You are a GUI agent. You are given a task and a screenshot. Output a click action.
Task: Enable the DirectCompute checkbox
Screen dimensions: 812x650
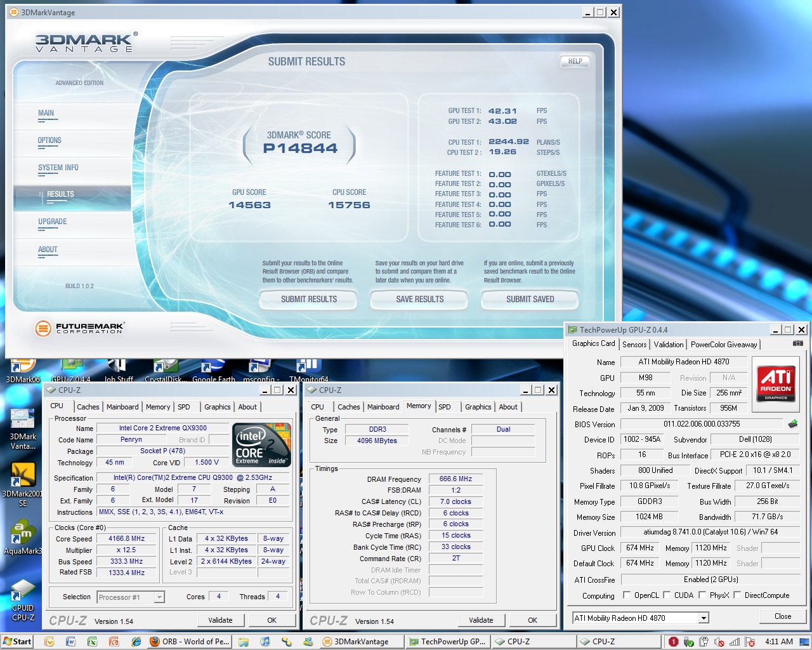(x=737, y=595)
